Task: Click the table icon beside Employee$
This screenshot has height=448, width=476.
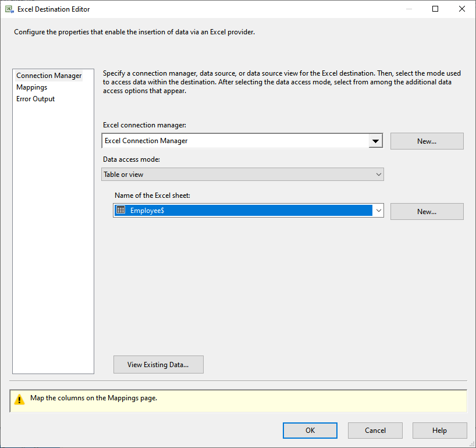Action: (x=121, y=211)
